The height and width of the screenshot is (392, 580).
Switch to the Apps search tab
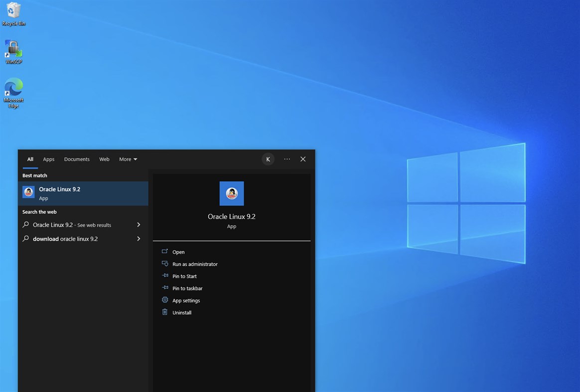coord(48,159)
